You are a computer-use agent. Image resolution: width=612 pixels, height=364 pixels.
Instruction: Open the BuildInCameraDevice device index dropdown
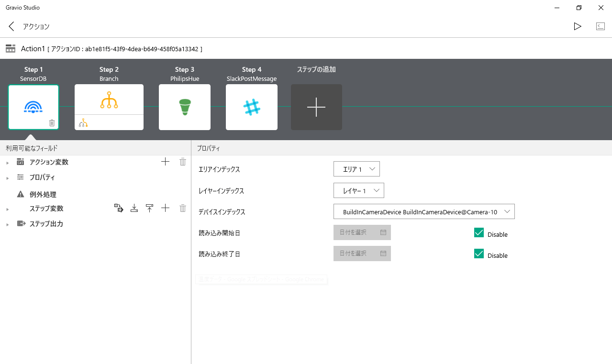pos(424,211)
